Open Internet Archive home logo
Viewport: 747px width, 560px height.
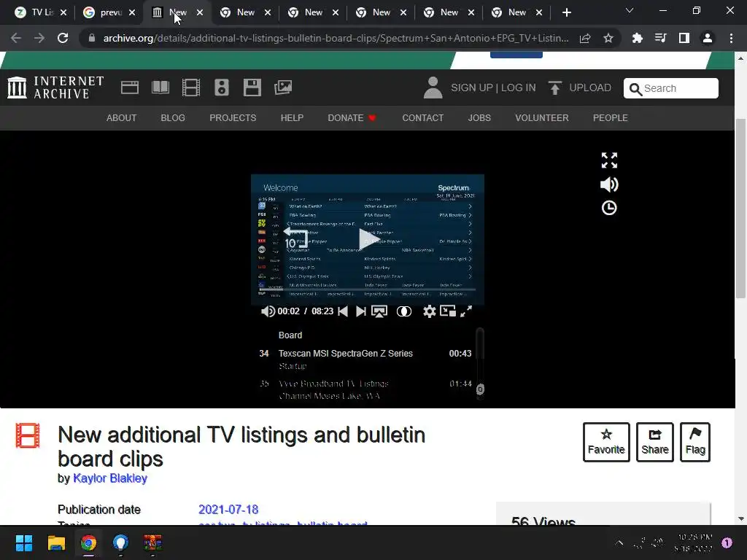[55, 87]
